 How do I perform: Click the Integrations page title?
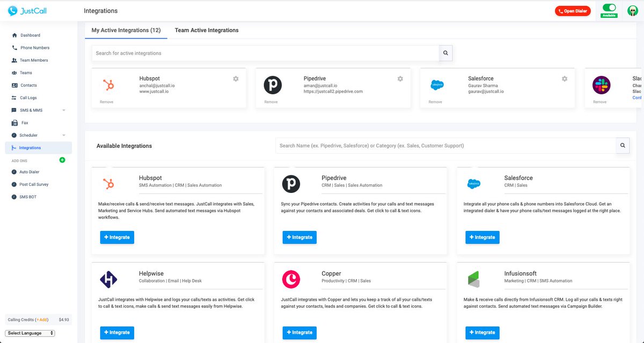click(101, 11)
